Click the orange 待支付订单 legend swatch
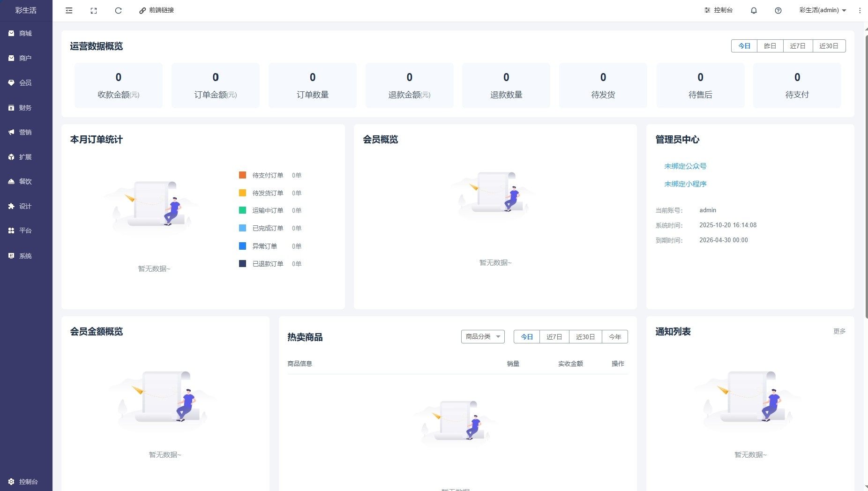 click(x=242, y=175)
